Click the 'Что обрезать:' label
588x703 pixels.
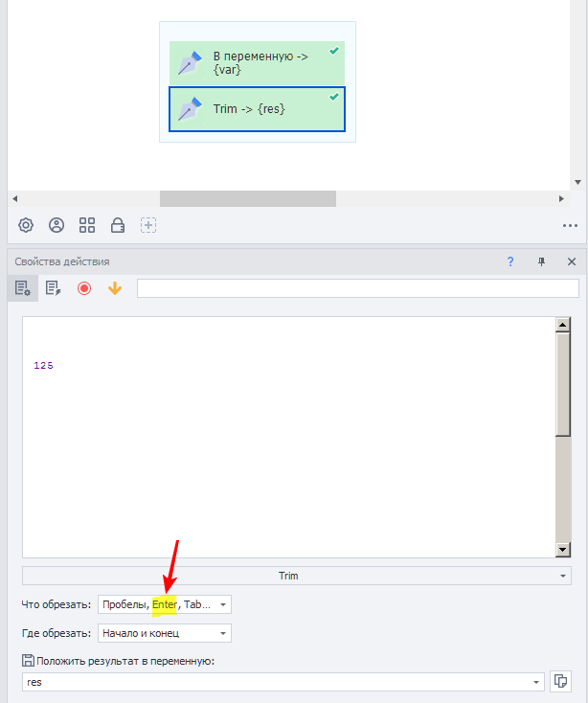click(x=56, y=604)
